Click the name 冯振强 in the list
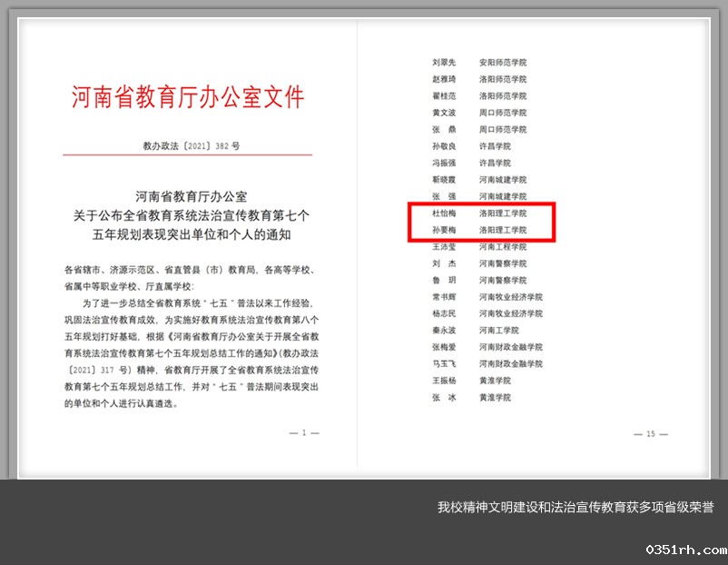The height and width of the screenshot is (565, 728). tap(444, 163)
